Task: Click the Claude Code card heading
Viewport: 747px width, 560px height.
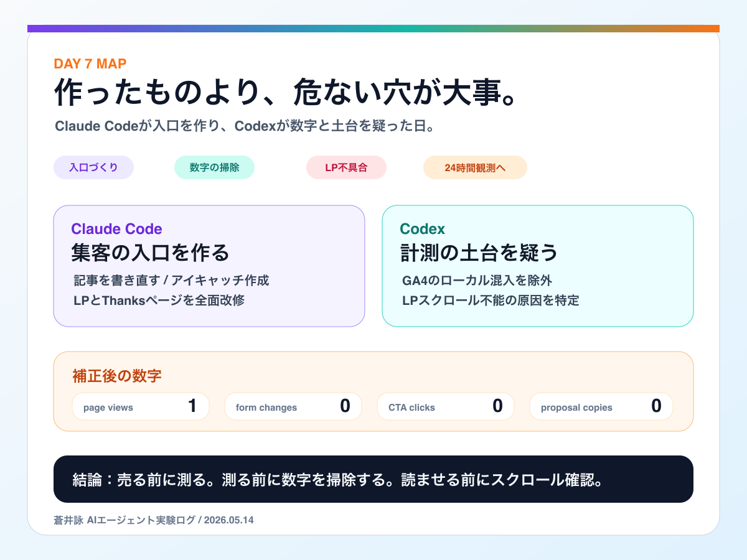Action: tap(116, 229)
